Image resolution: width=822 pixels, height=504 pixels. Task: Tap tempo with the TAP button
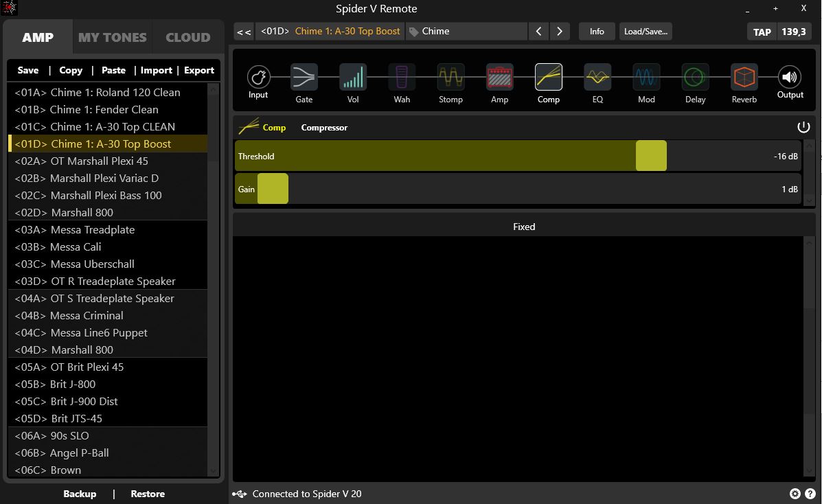(762, 32)
